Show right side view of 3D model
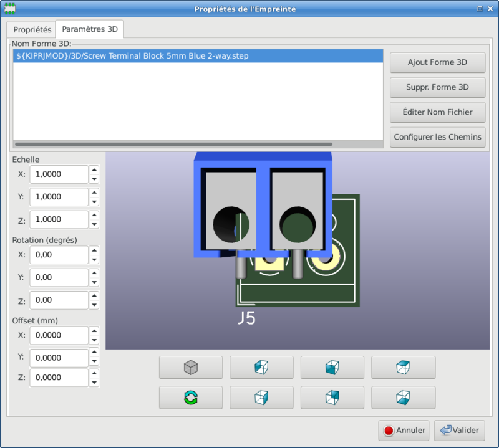The width and height of the screenshot is (499, 448). point(261,398)
